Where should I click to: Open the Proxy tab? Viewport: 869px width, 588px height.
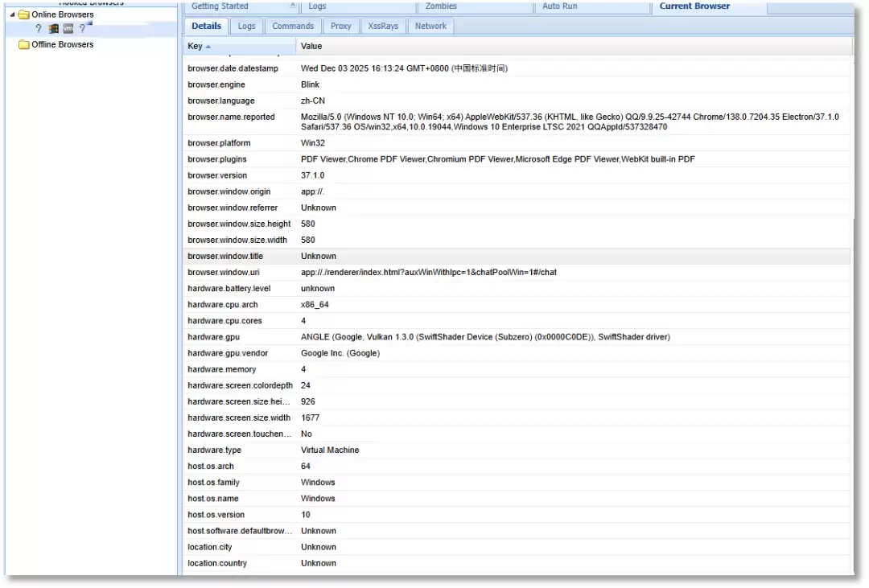click(x=341, y=27)
